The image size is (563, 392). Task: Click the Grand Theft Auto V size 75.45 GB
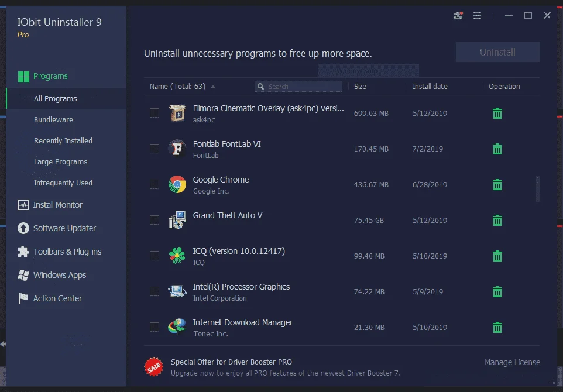[x=369, y=220]
